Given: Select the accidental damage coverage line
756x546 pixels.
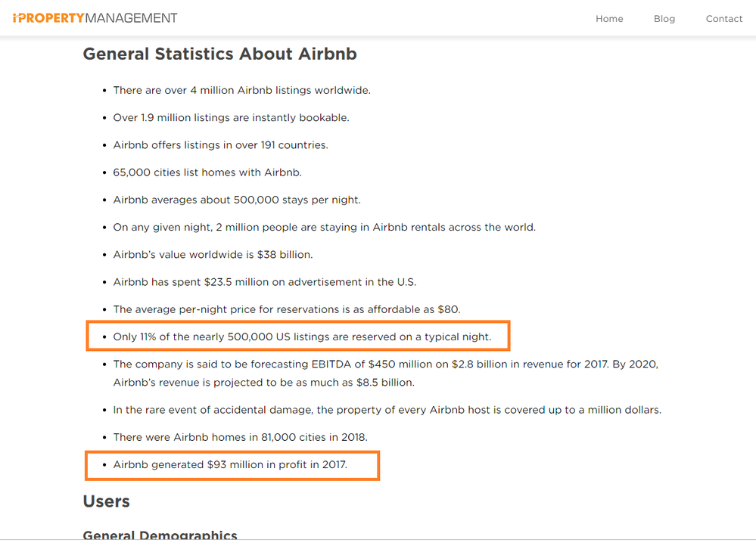Looking at the screenshot, I should pos(387,410).
